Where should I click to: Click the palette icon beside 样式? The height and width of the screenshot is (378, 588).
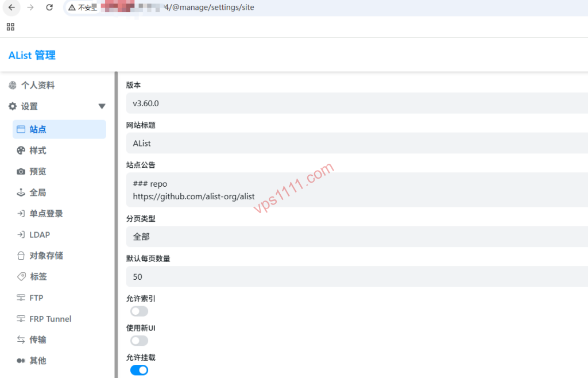(x=21, y=151)
